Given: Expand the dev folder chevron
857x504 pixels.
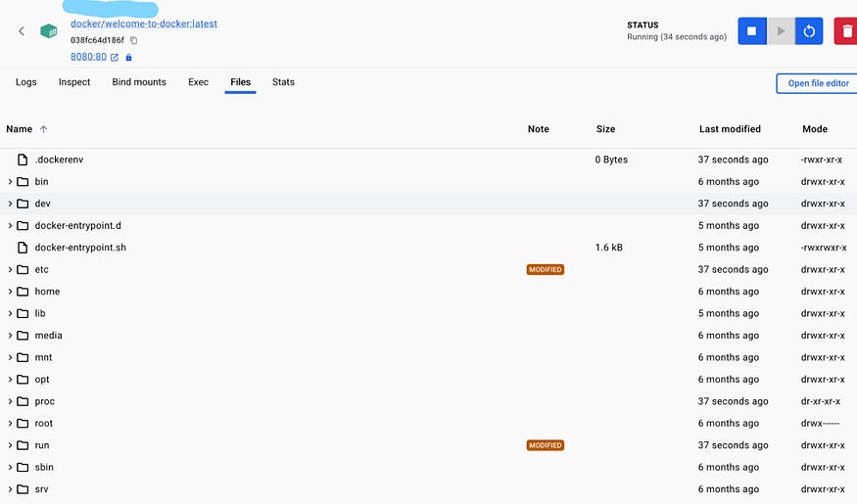Looking at the screenshot, I should pos(10,204).
